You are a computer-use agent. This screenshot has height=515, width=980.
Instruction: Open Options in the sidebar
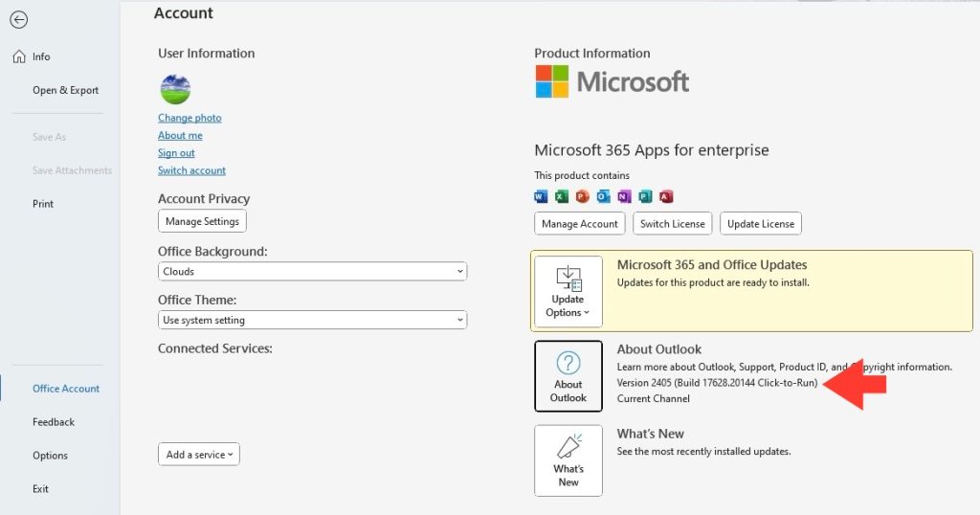(50, 456)
